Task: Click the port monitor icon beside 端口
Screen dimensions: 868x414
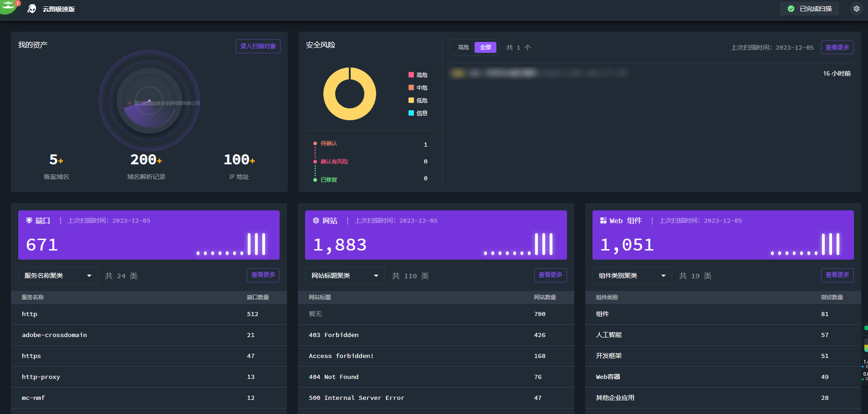Action: click(29, 220)
